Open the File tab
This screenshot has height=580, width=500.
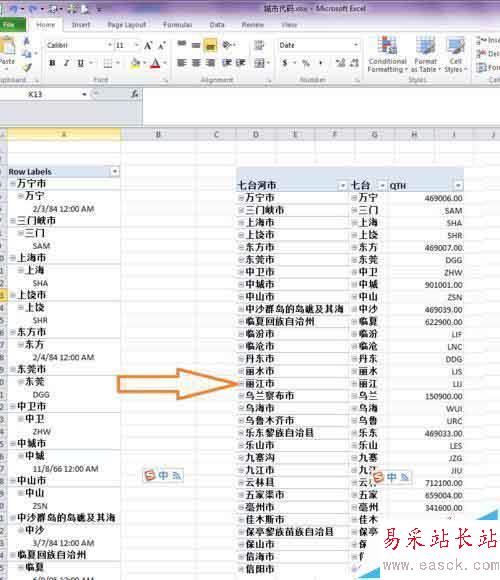[x=11, y=25]
